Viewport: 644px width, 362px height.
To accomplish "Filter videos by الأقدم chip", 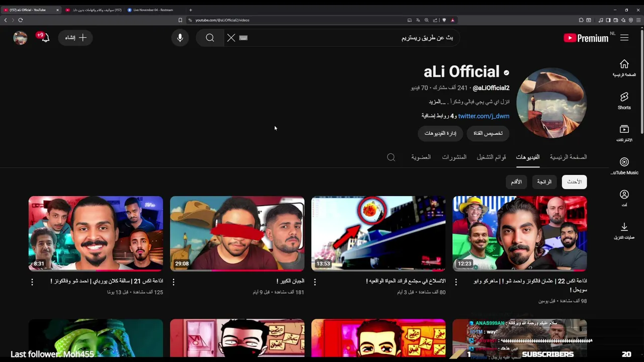I will [x=516, y=182].
